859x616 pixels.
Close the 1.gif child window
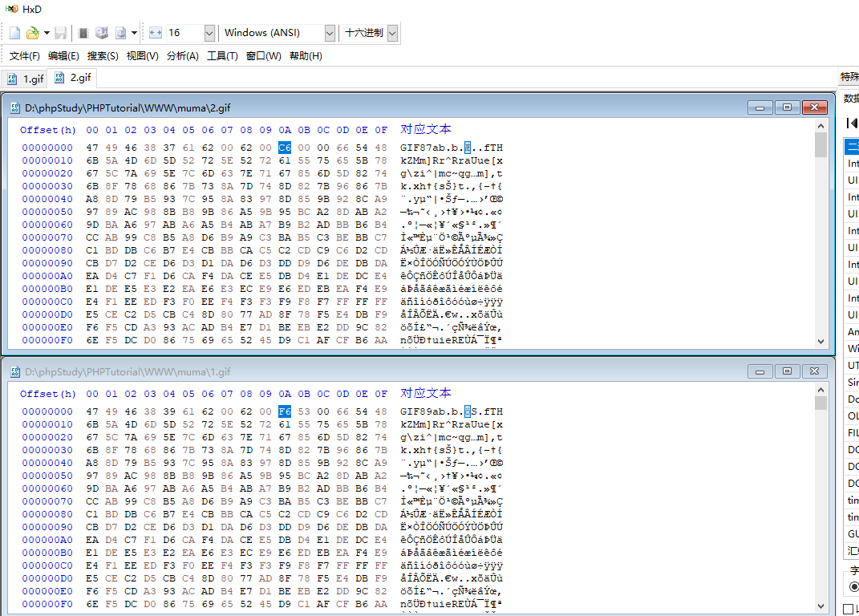[x=815, y=371]
